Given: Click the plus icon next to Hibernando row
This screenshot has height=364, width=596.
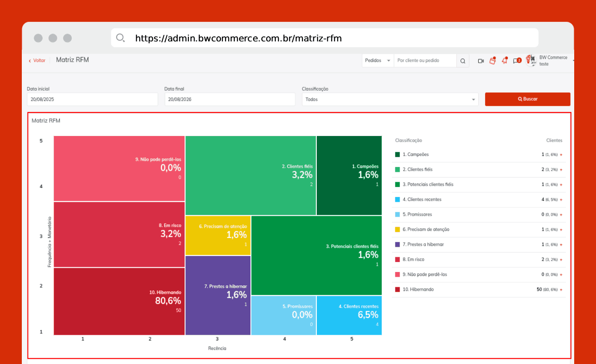Looking at the screenshot, I should pos(561,290).
